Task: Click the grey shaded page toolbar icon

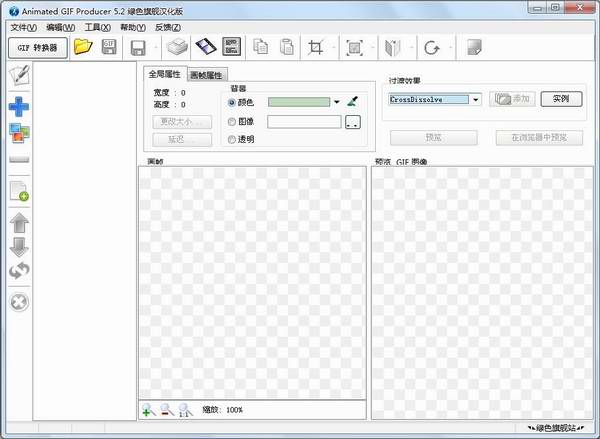Action: pos(474,47)
